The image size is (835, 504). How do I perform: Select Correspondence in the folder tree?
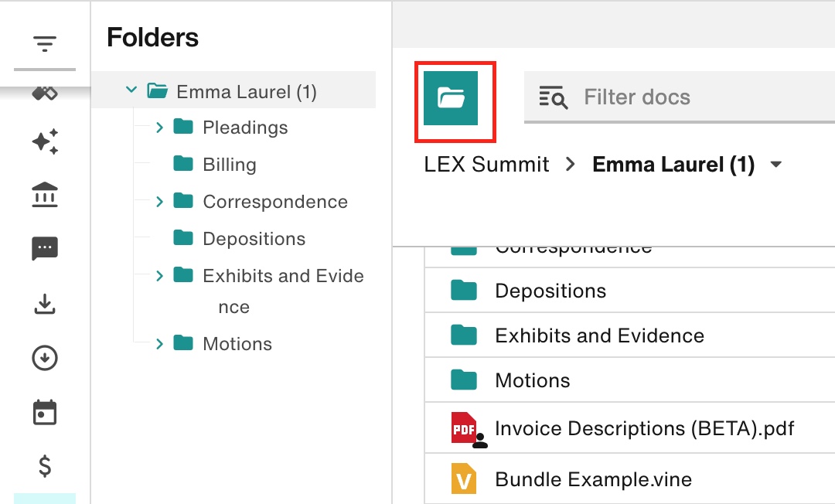[x=275, y=202]
